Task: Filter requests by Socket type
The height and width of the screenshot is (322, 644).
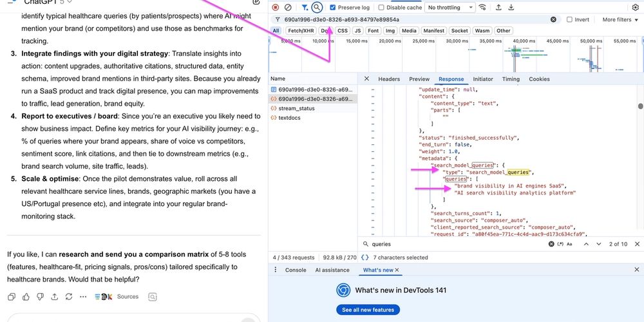Action: [460, 31]
